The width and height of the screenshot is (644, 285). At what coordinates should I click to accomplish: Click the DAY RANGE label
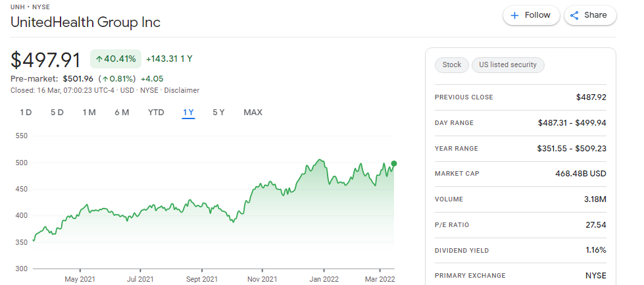click(x=455, y=123)
